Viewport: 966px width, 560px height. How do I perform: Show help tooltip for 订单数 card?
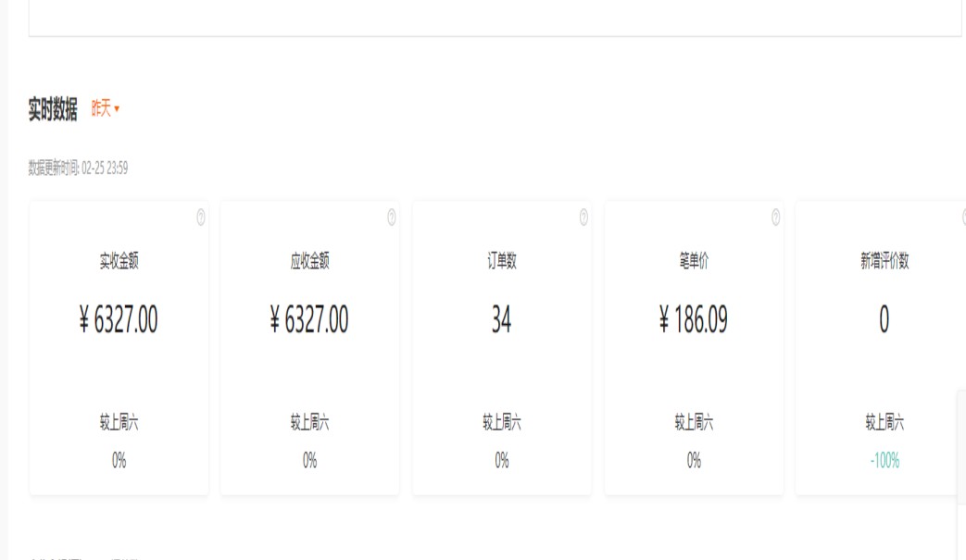583,218
